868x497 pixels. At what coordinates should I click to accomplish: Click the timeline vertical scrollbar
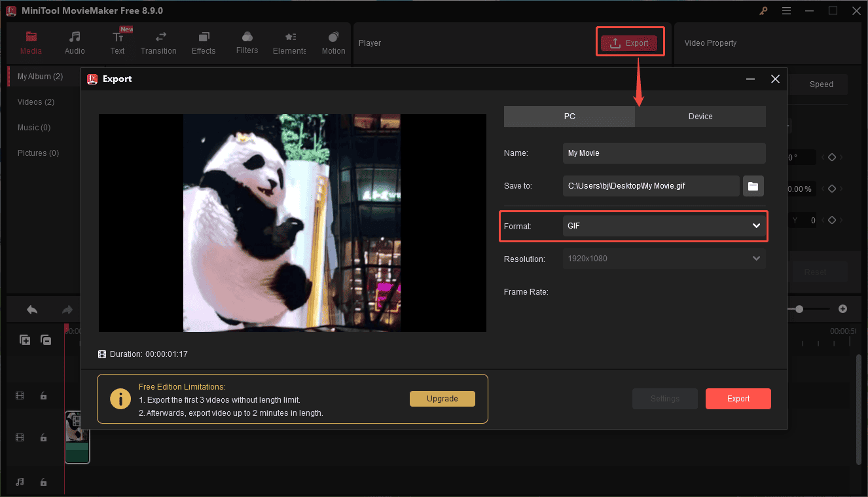(859, 409)
